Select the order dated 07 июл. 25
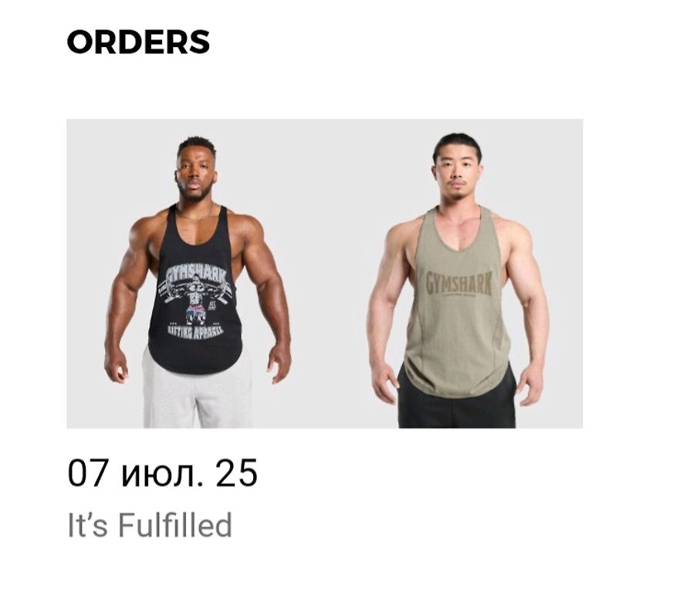The width and height of the screenshot is (700, 593). pos(163,473)
